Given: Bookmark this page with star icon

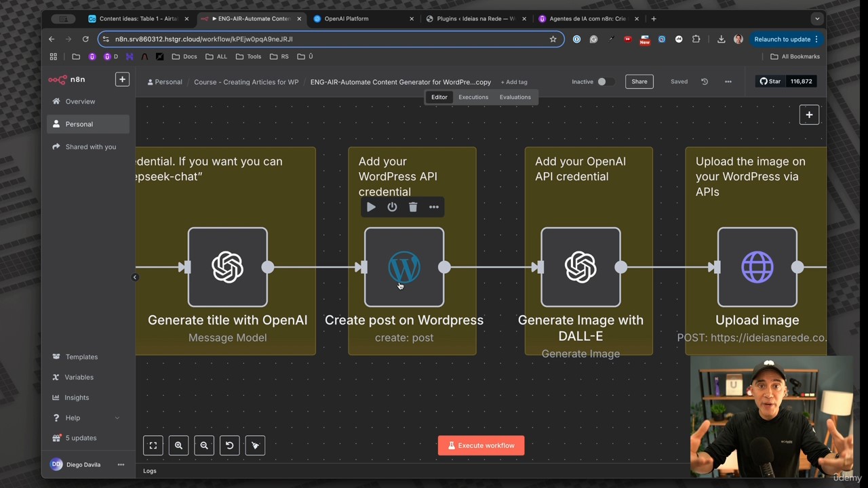Looking at the screenshot, I should [x=553, y=39].
